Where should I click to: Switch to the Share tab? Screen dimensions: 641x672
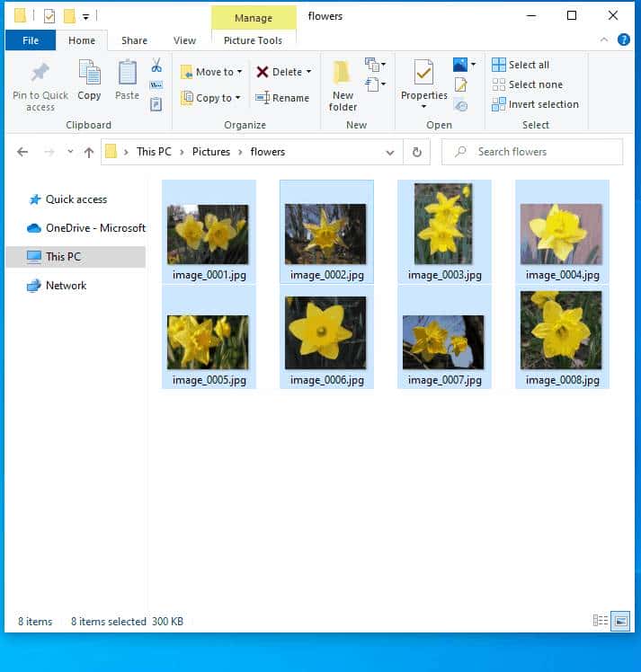pos(134,40)
